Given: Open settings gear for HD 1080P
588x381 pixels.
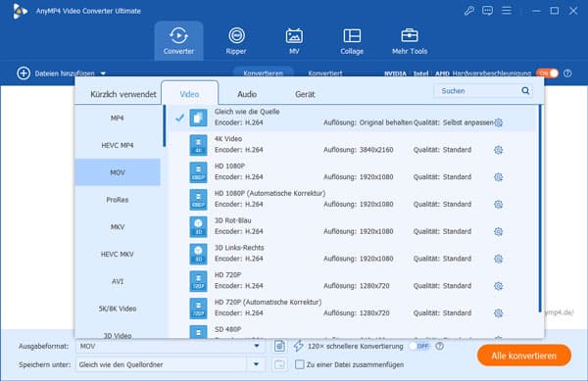Looking at the screenshot, I should pos(499,177).
